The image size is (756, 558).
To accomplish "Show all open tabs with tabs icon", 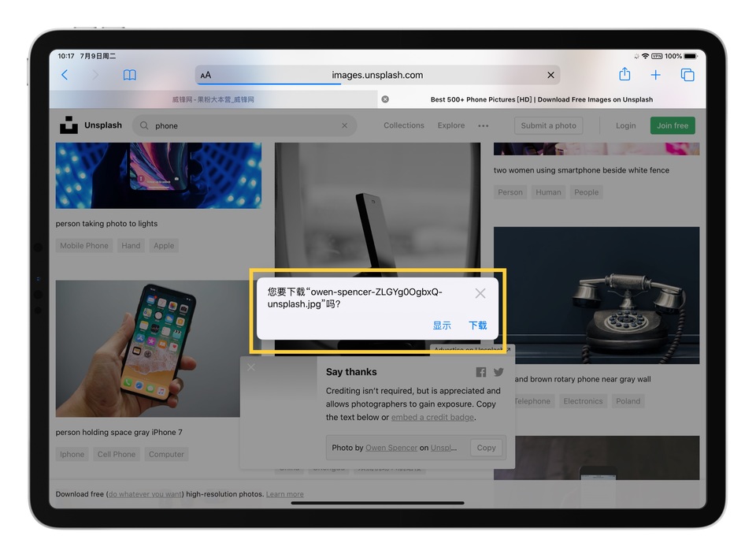I will [687, 74].
